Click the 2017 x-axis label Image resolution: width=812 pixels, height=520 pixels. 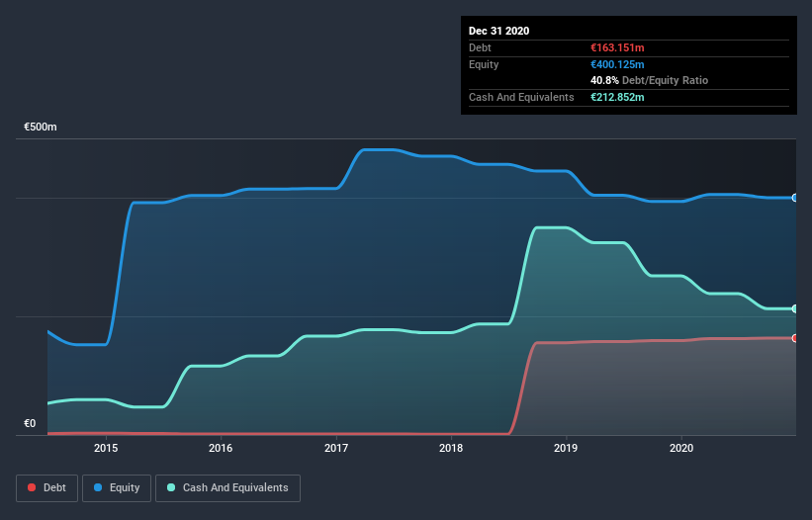(x=336, y=448)
